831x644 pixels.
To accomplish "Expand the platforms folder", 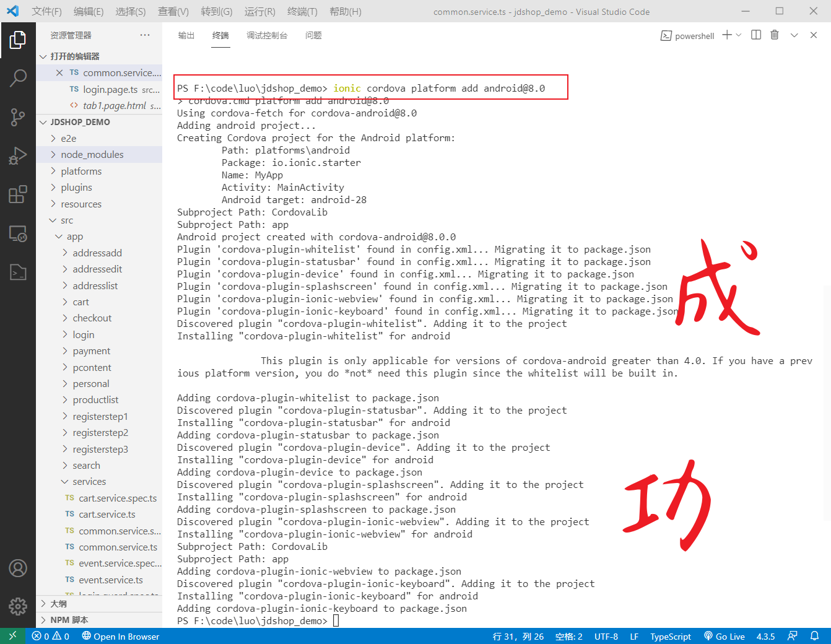I will tap(99, 172).
